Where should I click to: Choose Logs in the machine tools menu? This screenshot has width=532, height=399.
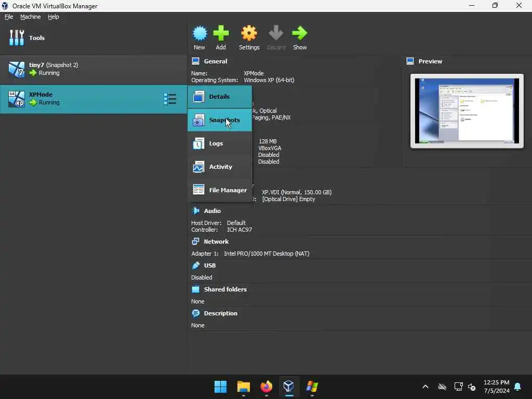click(x=220, y=143)
